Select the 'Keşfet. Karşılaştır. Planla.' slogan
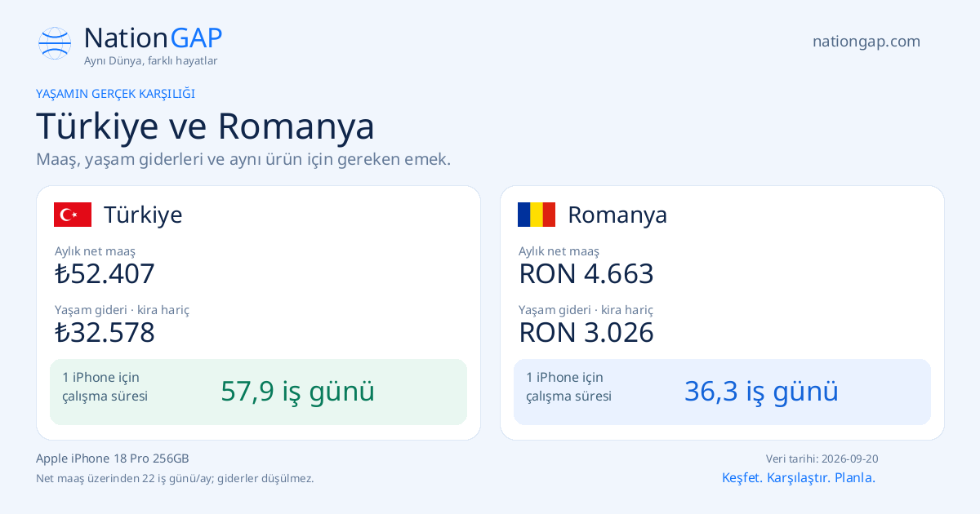Image resolution: width=980 pixels, height=514 pixels. [799, 478]
